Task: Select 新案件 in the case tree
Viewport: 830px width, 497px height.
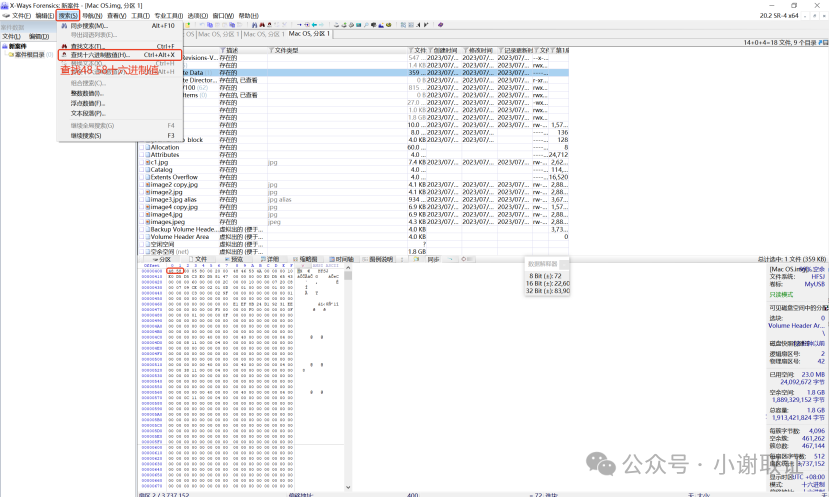Action: 17,47
